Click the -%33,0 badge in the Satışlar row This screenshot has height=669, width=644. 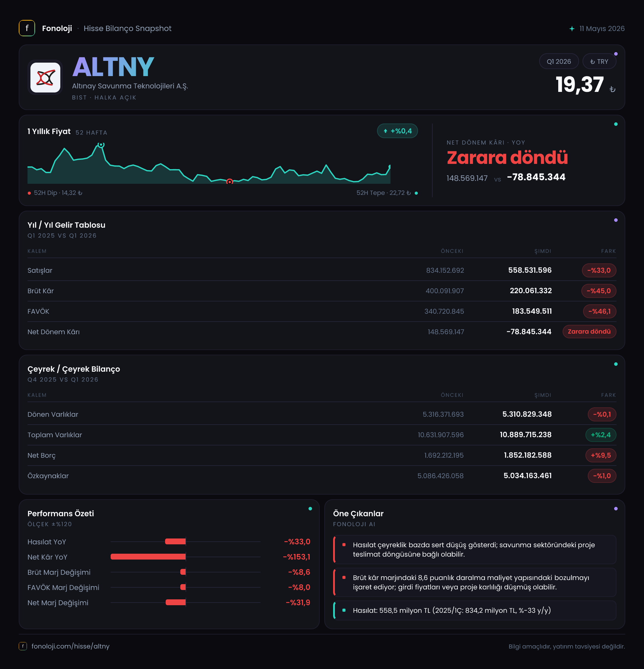coord(599,270)
